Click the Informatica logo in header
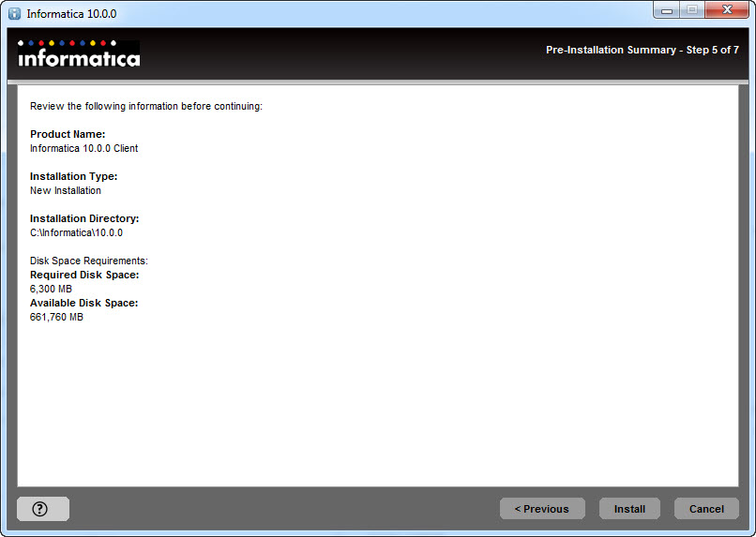Viewport: 756px width, 537px height. click(79, 53)
